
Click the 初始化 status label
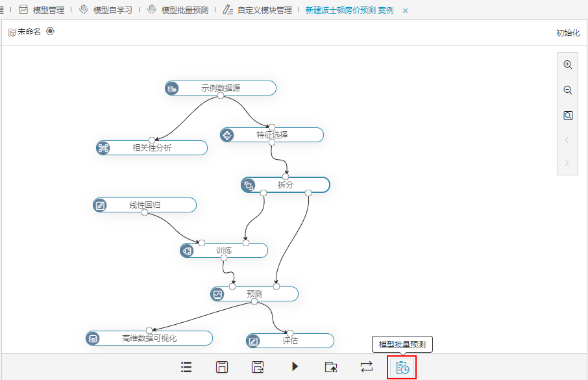click(568, 33)
